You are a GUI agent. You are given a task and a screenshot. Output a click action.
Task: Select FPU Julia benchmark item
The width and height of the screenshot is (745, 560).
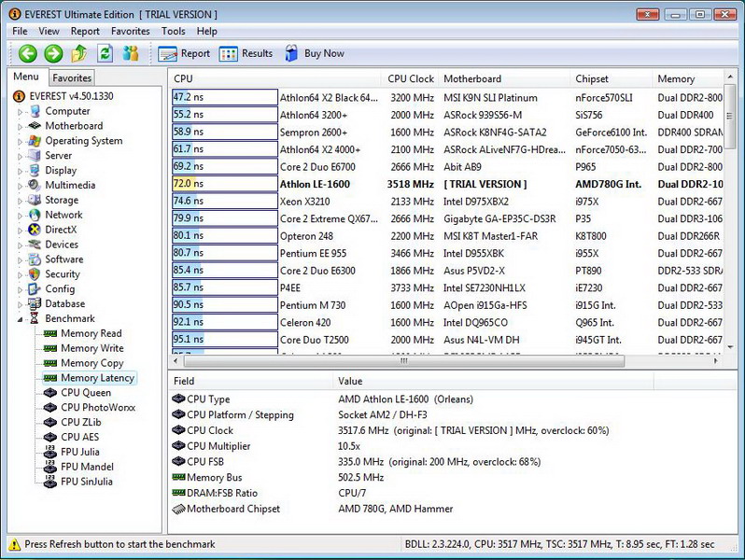click(79, 452)
